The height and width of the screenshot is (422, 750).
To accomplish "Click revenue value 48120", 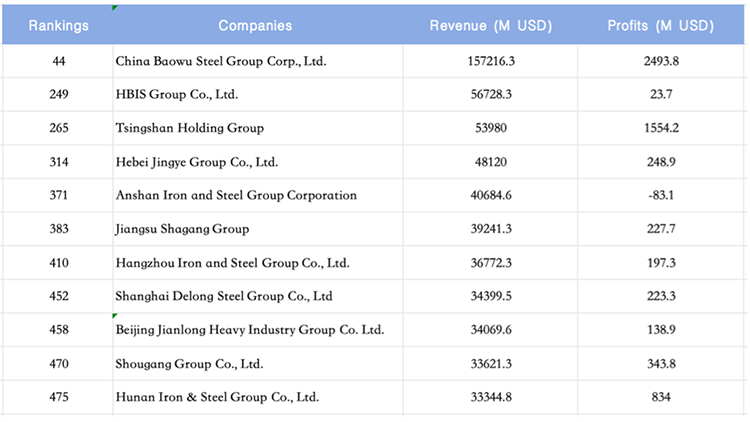I will tap(490, 162).
